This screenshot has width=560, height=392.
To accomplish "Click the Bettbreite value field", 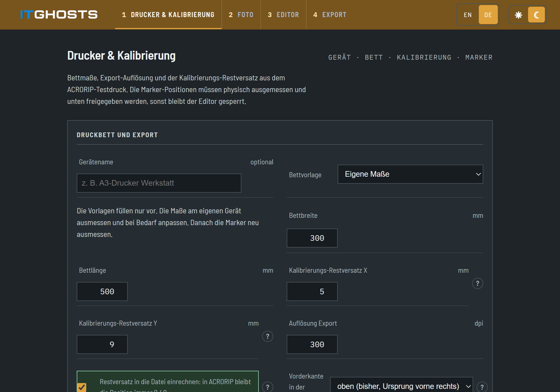I will 312,238.
